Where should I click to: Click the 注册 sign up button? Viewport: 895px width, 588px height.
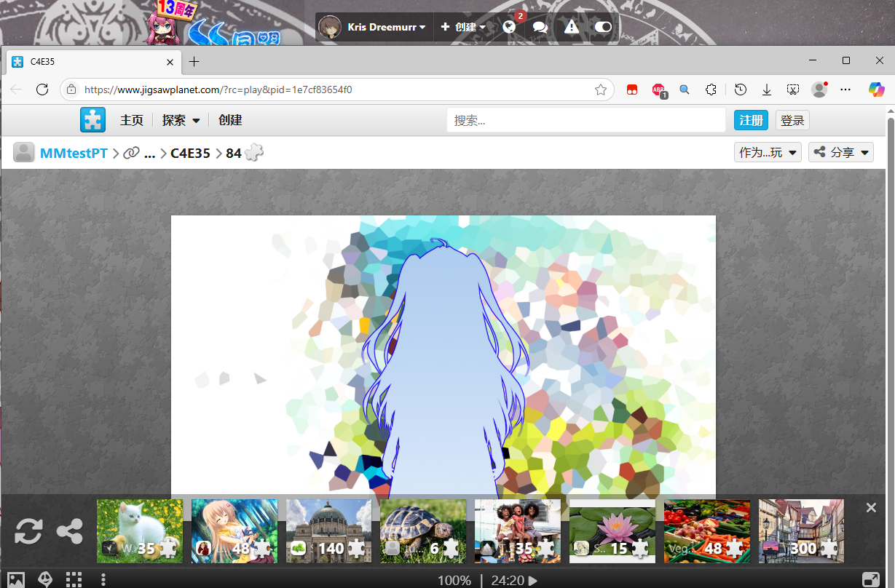click(751, 120)
